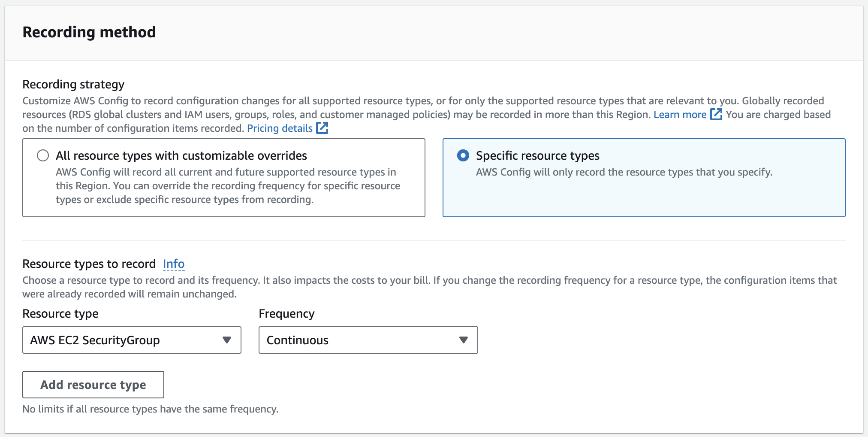
Task: Click the description text under All resource types
Action: pyautogui.click(x=227, y=186)
